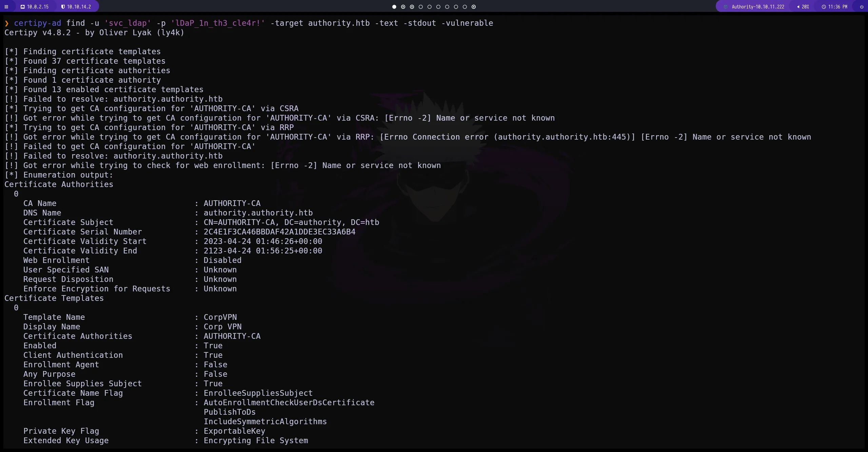Click the certipy-ad command in prompt
The width and height of the screenshot is (868, 452).
(37, 23)
